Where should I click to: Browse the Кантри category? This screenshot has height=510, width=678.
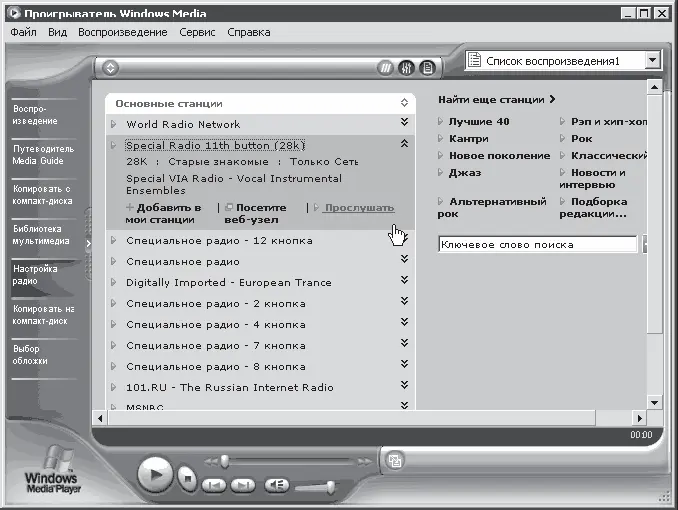469,139
